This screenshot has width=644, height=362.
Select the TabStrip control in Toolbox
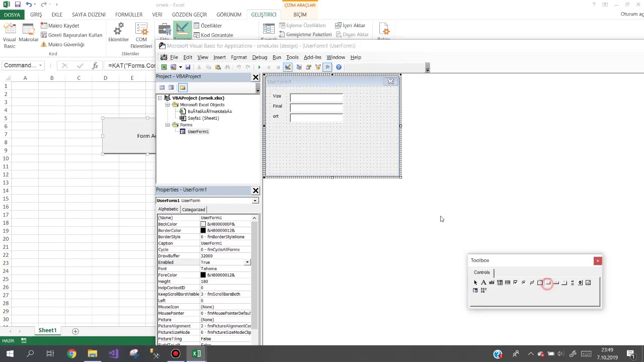point(556,283)
